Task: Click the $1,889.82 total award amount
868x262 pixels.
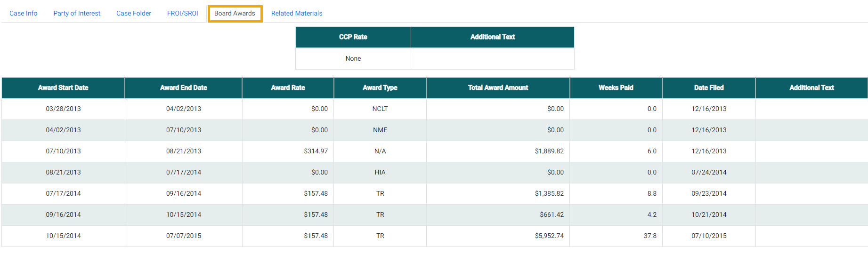Action: [549, 151]
